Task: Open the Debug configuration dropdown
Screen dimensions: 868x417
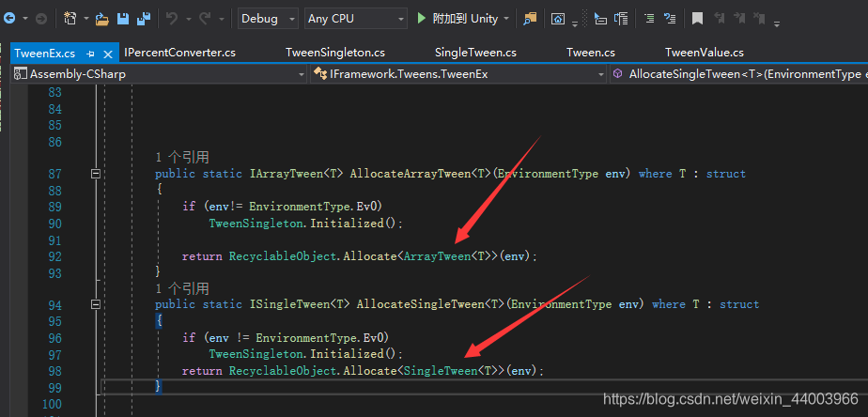Action: click(x=268, y=18)
